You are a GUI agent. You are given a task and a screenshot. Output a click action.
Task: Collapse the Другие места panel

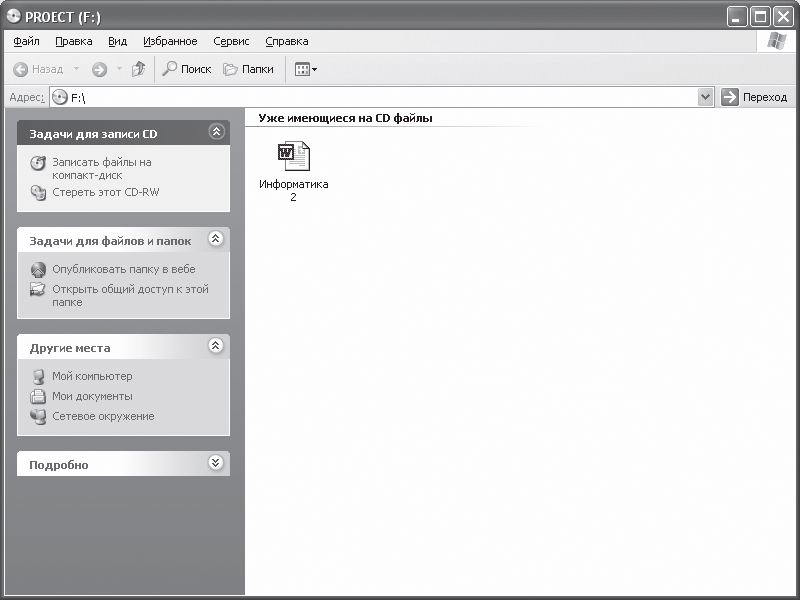216,345
